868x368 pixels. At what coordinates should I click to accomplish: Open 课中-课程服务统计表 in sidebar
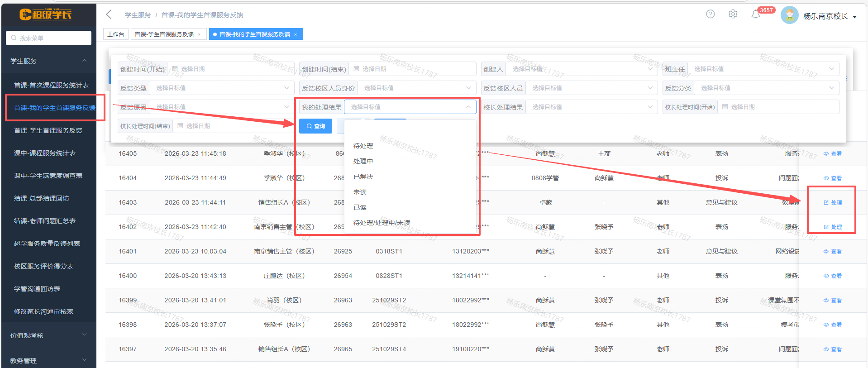click(x=45, y=153)
